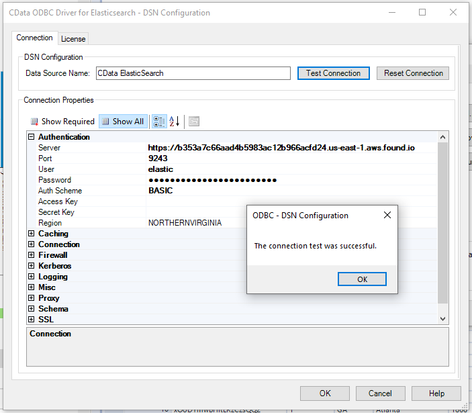Click the Auth Scheme property label
Screen dimensions: 472x413
[60, 191]
